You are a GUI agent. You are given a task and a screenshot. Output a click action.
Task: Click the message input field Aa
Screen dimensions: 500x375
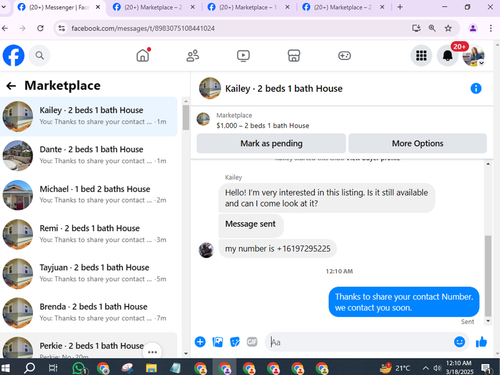(x=360, y=342)
